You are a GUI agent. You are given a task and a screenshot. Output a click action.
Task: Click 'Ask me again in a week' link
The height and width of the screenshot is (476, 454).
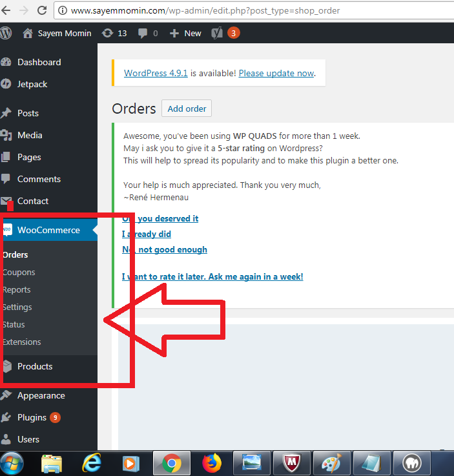point(212,276)
